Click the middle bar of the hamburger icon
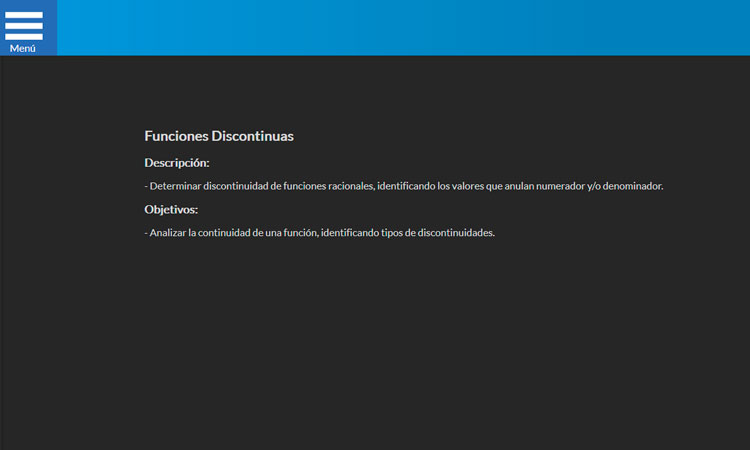This screenshot has height=450, width=750. click(x=24, y=26)
